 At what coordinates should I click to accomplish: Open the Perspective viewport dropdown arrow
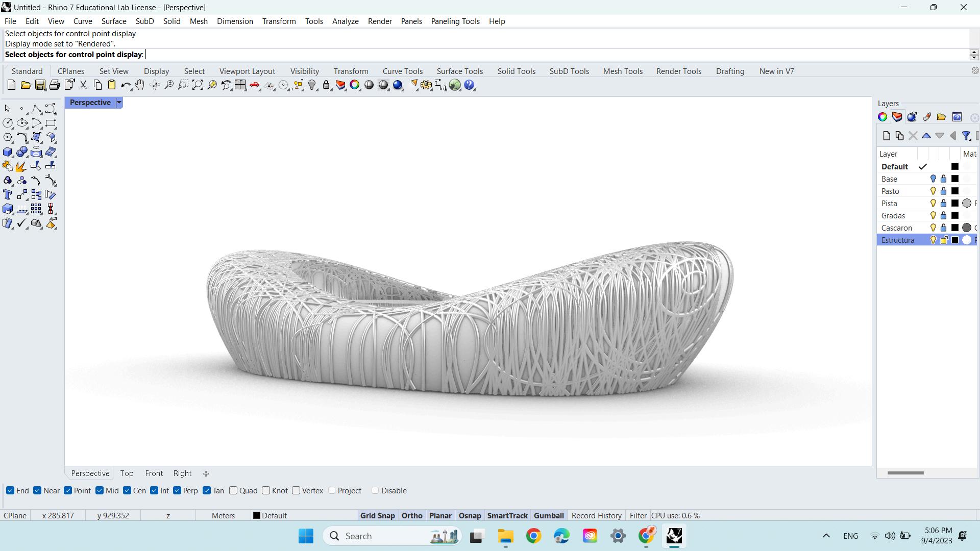click(x=119, y=103)
